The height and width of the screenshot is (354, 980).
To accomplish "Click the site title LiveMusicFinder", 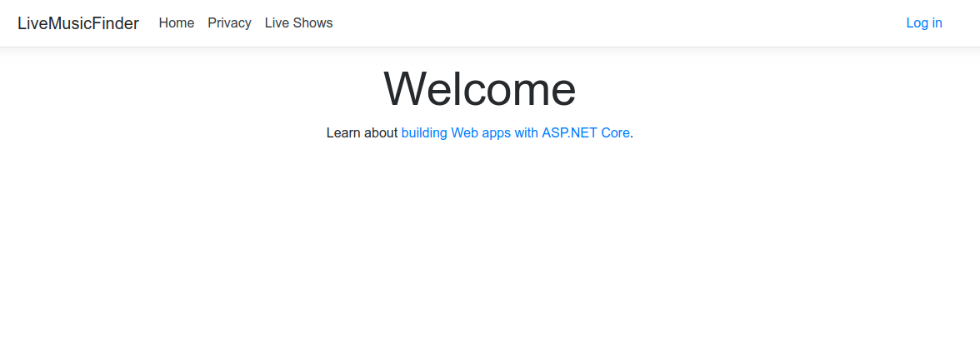I will click(78, 23).
